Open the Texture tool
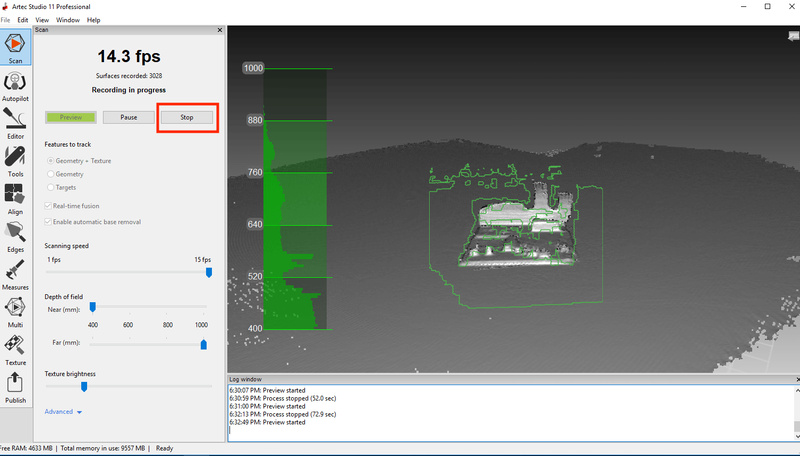 [15, 348]
